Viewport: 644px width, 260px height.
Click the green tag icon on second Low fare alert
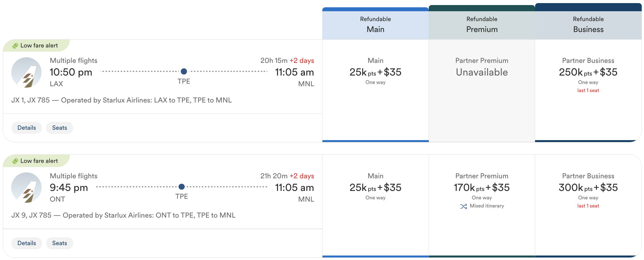pyautogui.click(x=15, y=161)
